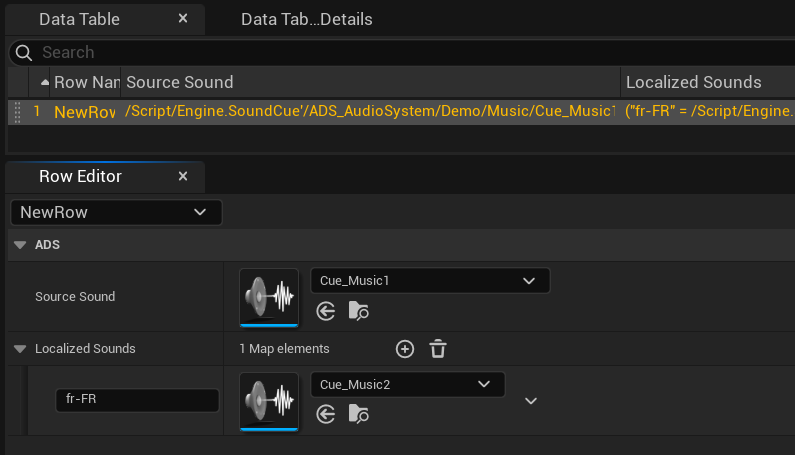Remove all Localized Sounds map elements
Screen dimensions: 795x455
coord(438,349)
